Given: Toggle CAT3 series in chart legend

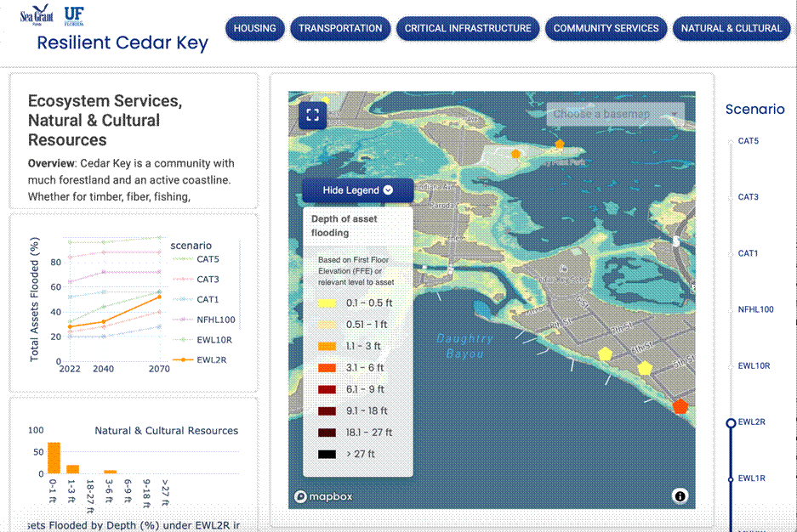Looking at the screenshot, I should (x=196, y=280).
